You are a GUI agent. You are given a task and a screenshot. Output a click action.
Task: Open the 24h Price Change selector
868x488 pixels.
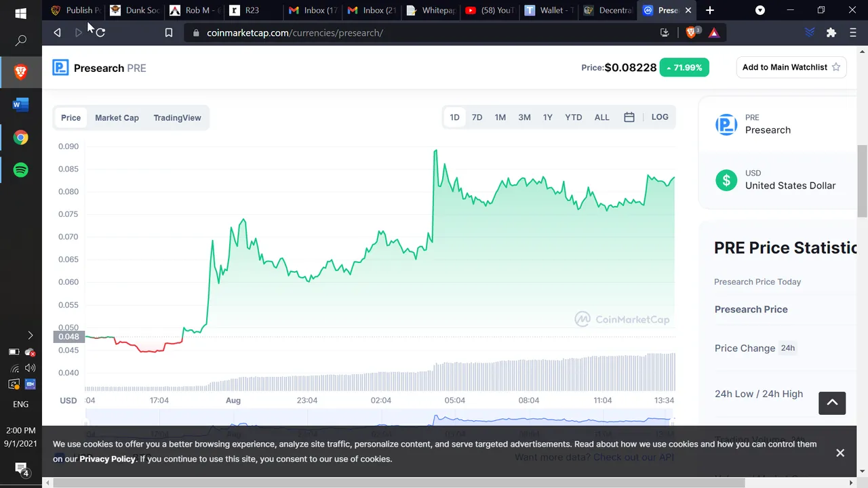point(787,348)
